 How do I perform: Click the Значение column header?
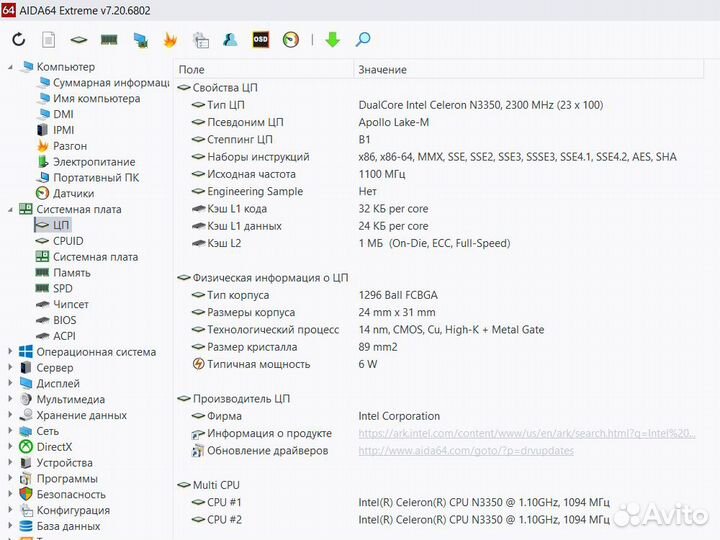coord(529,70)
